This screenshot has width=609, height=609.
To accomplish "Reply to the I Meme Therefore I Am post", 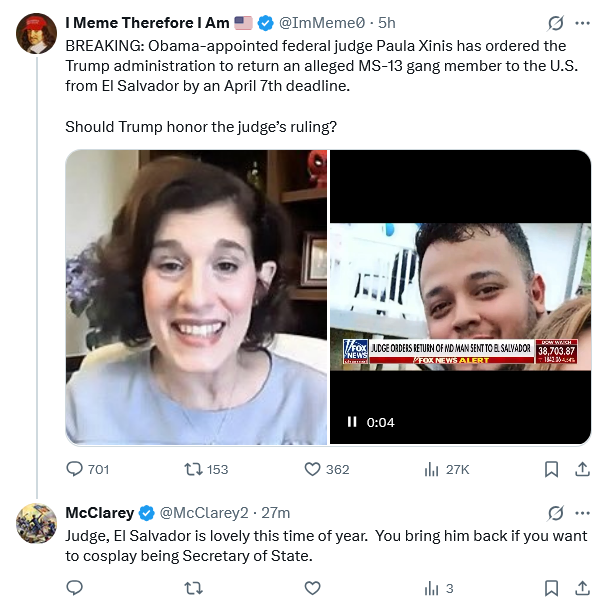I will [75, 469].
